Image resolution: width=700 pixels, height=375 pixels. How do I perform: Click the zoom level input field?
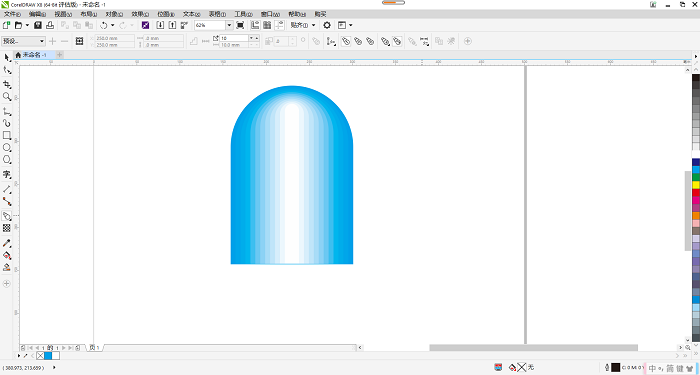(x=210, y=25)
